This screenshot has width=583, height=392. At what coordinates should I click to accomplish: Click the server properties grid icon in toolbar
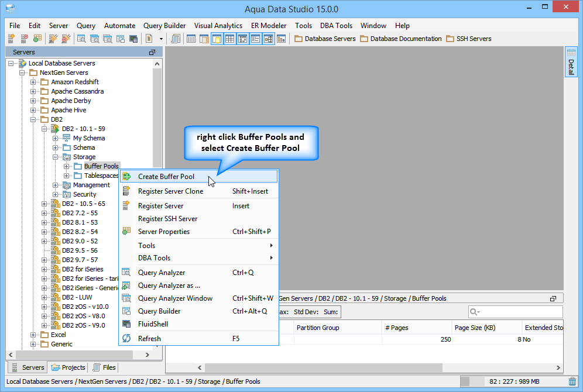click(37, 39)
